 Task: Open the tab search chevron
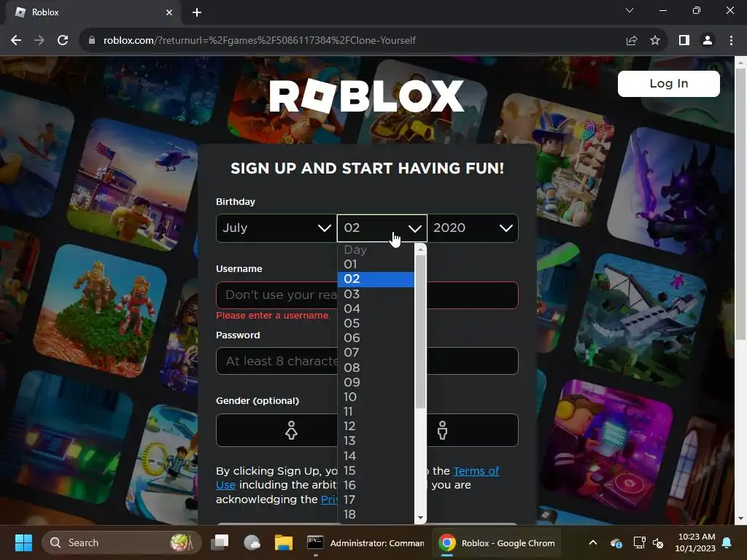(630, 10)
